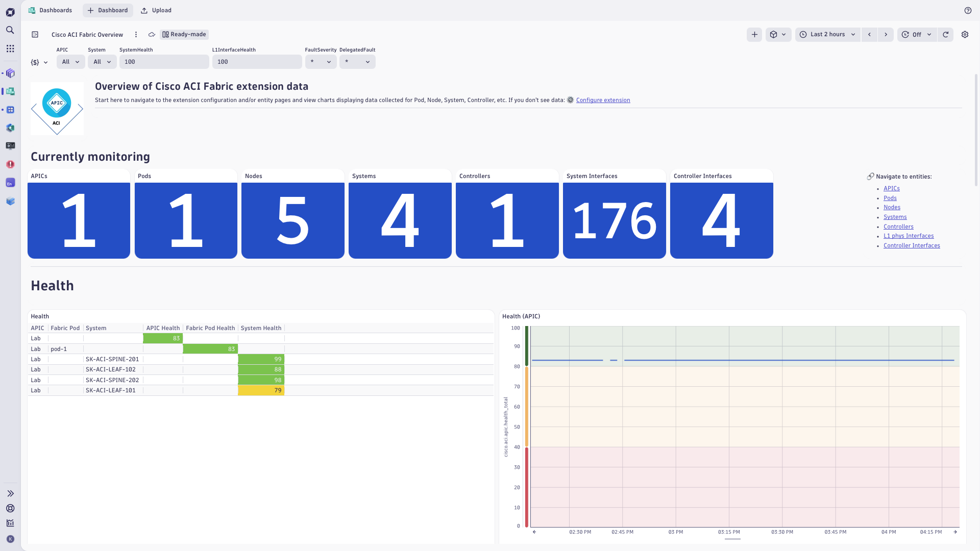Open help using the question mark icon

[x=968, y=10]
